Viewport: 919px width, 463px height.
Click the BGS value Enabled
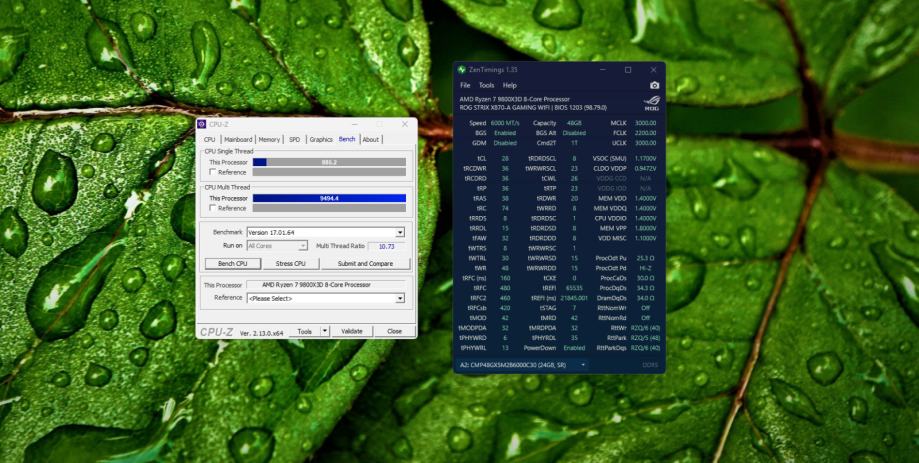tap(505, 133)
